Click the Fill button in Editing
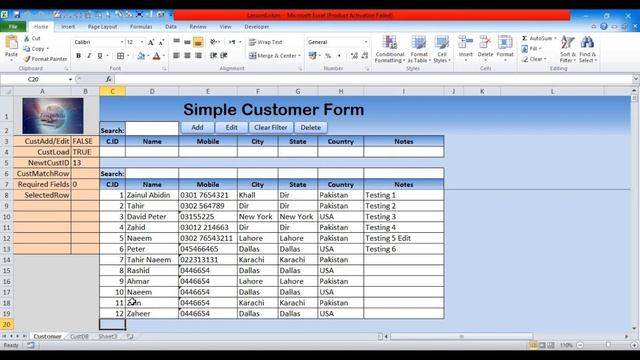The width and height of the screenshot is (640, 360). pos(531,49)
